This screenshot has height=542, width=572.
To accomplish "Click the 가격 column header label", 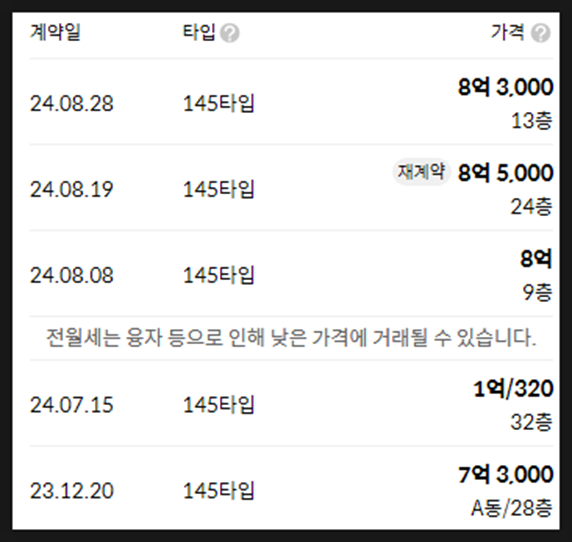I will coord(508,32).
